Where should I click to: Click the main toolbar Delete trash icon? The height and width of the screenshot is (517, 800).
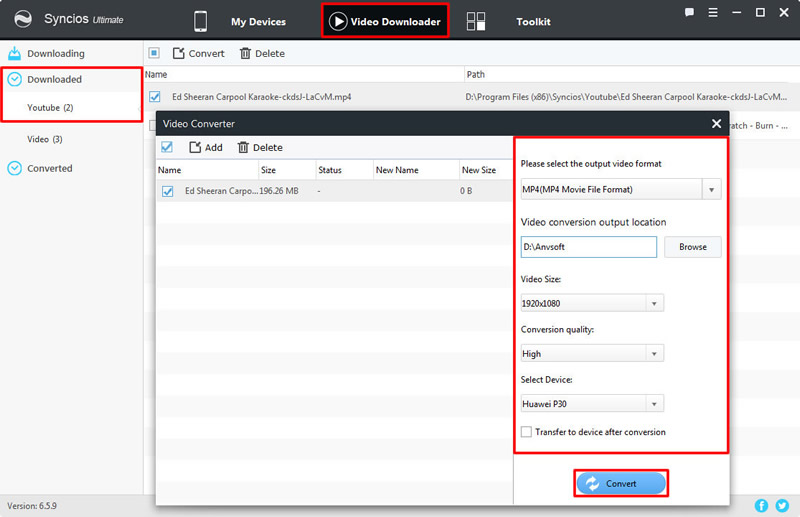245,53
